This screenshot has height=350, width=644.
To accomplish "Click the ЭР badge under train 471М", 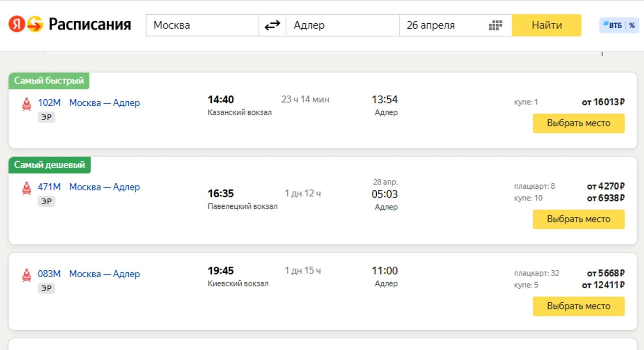I will tap(46, 201).
